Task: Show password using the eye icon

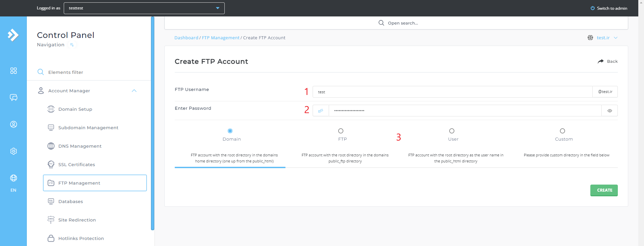Action: coord(609,111)
